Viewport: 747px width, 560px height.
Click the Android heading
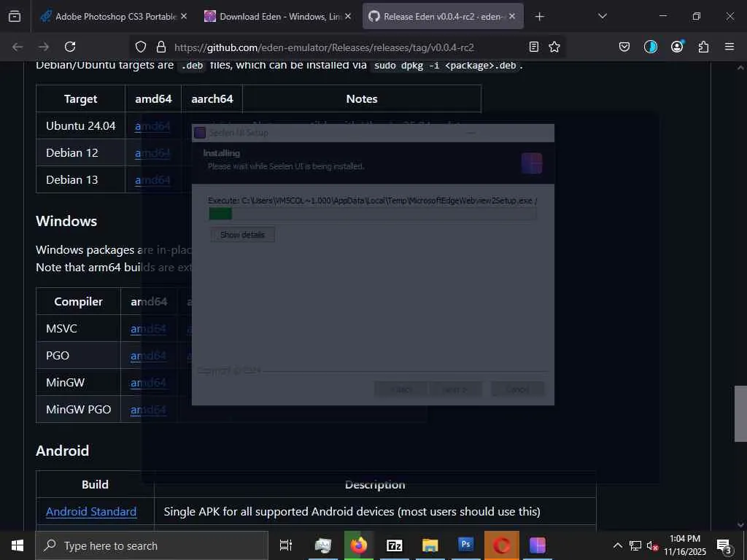coord(63,451)
